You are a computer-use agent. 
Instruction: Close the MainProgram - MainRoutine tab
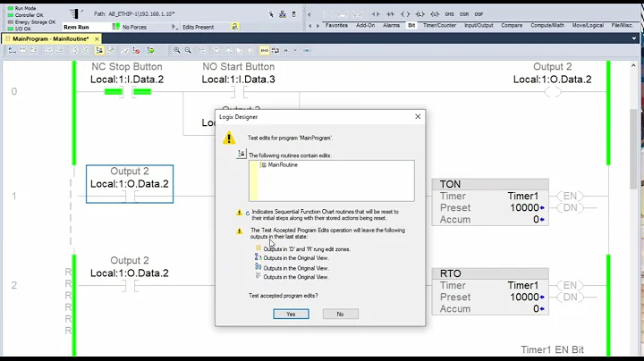point(97,39)
